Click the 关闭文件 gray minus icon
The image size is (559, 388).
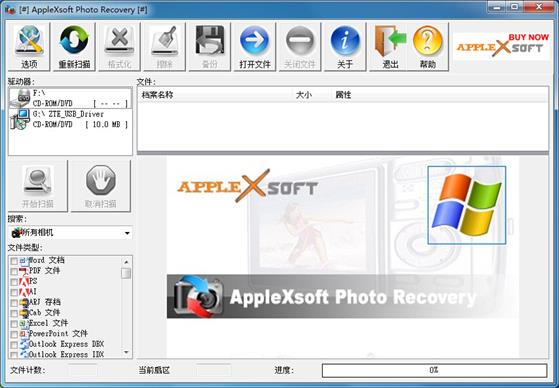click(300, 47)
